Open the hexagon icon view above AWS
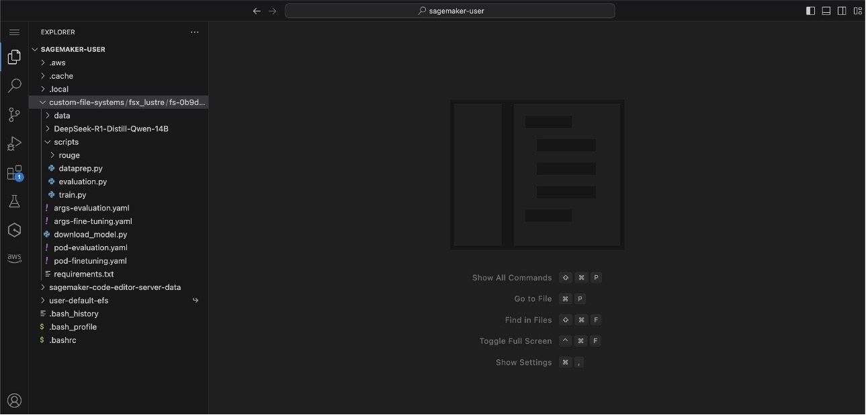Screen dimensions: 868x417 (x=14, y=230)
